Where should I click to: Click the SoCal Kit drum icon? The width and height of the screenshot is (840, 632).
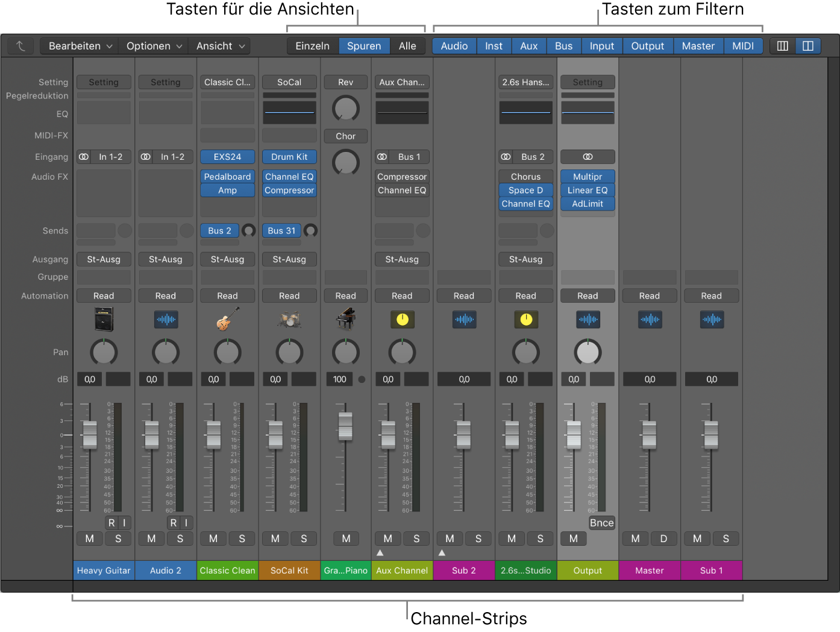tap(289, 320)
